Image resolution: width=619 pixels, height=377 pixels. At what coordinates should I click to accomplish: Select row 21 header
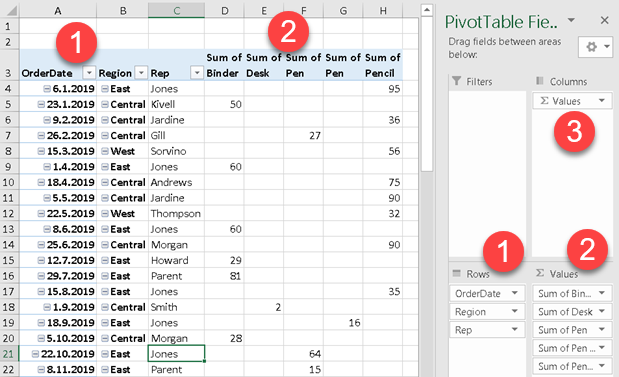9,354
